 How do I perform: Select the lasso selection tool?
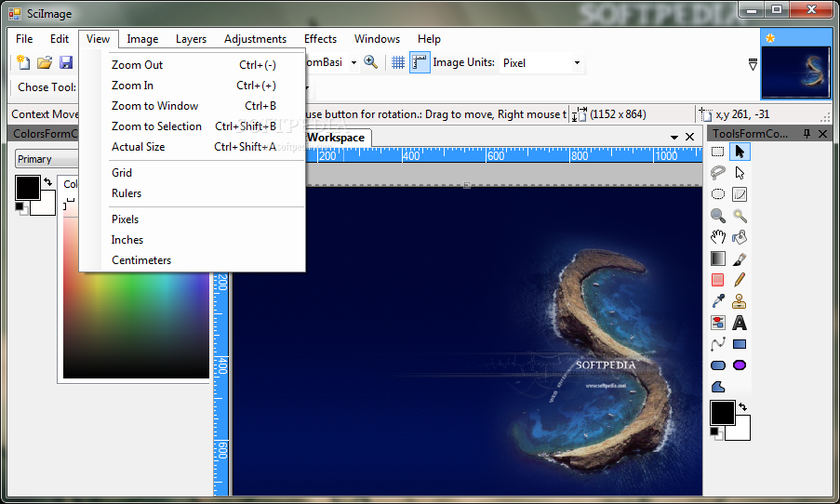[718, 172]
